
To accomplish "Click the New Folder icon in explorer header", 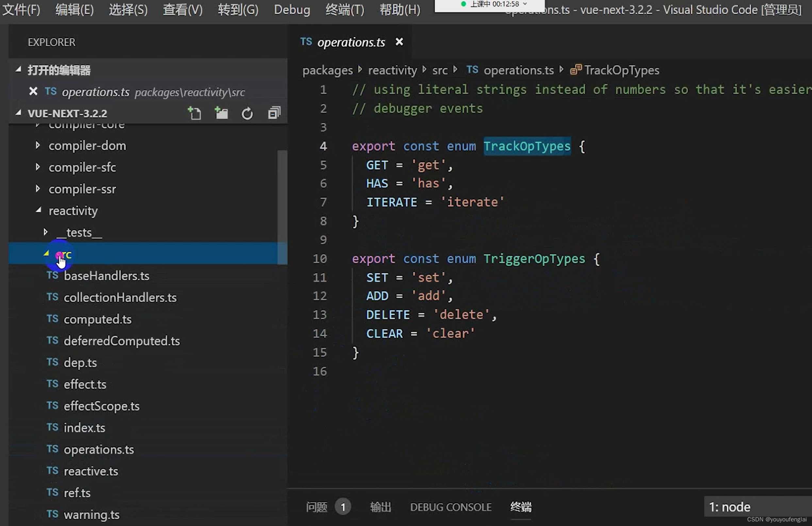I will point(221,113).
